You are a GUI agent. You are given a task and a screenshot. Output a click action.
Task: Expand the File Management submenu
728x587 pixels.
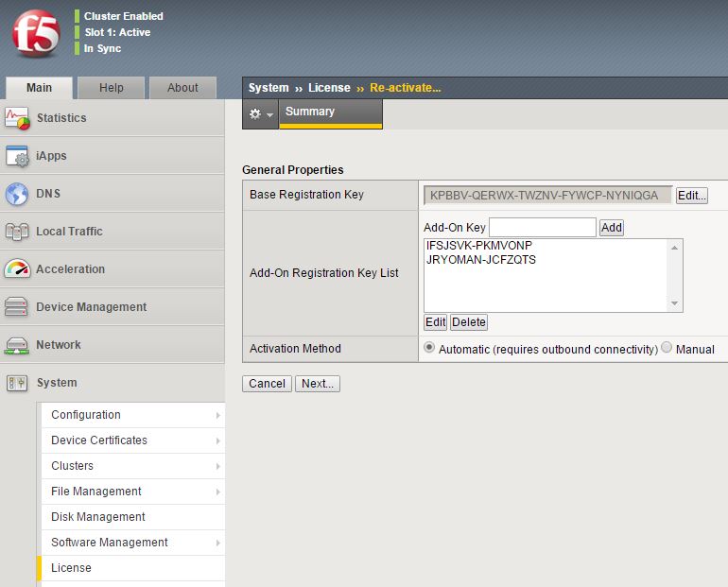coord(217,492)
